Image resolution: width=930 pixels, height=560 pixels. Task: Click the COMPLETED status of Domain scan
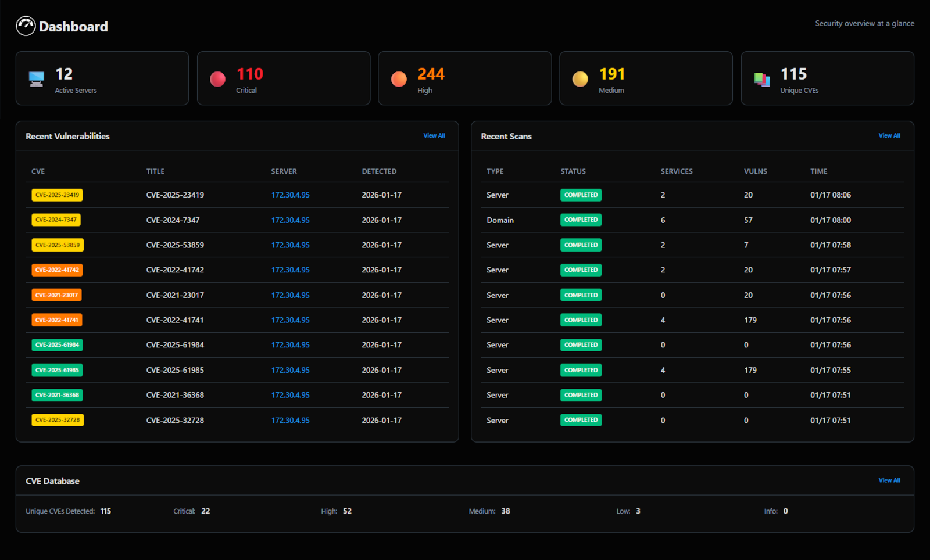pyautogui.click(x=581, y=220)
